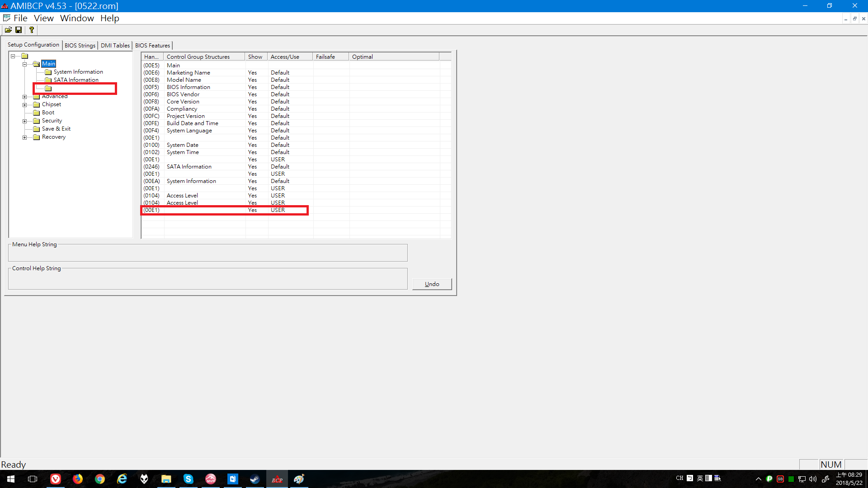The width and height of the screenshot is (868, 488).
Task: Launch Google Chrome from the taskbar
Action: point(100,479)
